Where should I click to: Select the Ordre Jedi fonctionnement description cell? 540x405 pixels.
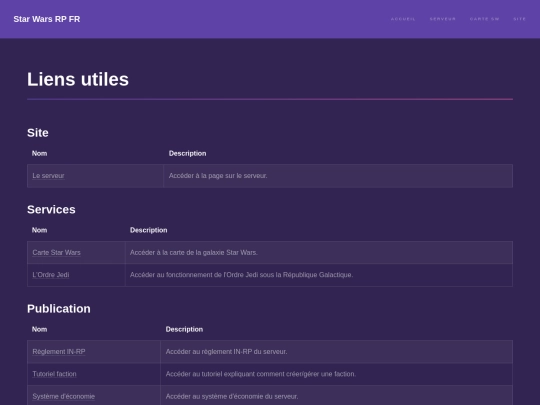[x=319, y=275]
